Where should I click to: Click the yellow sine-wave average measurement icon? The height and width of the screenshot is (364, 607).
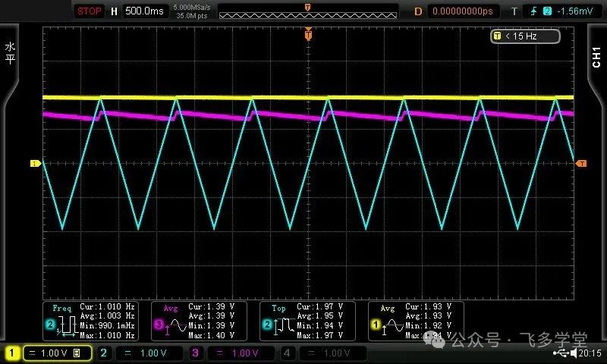392,326
